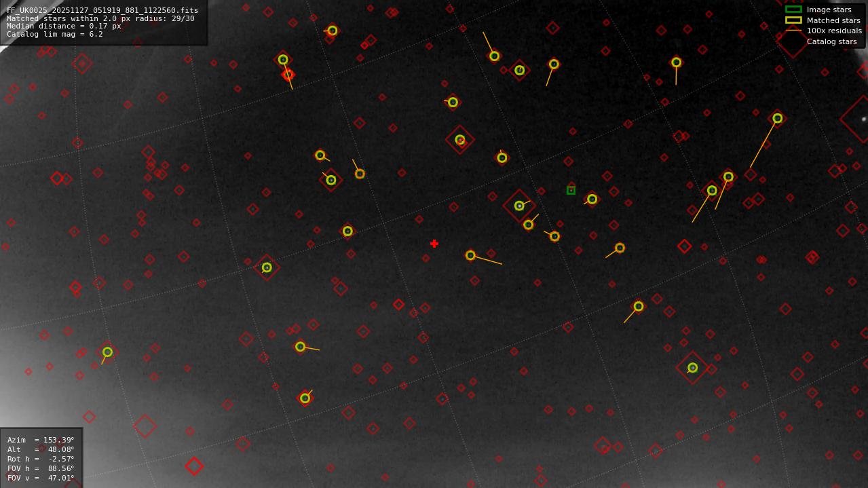This screenshot has height=488, width=868.
Task: Click the yellow Matched stars legend swatch
Action: [x=793, y=20]
